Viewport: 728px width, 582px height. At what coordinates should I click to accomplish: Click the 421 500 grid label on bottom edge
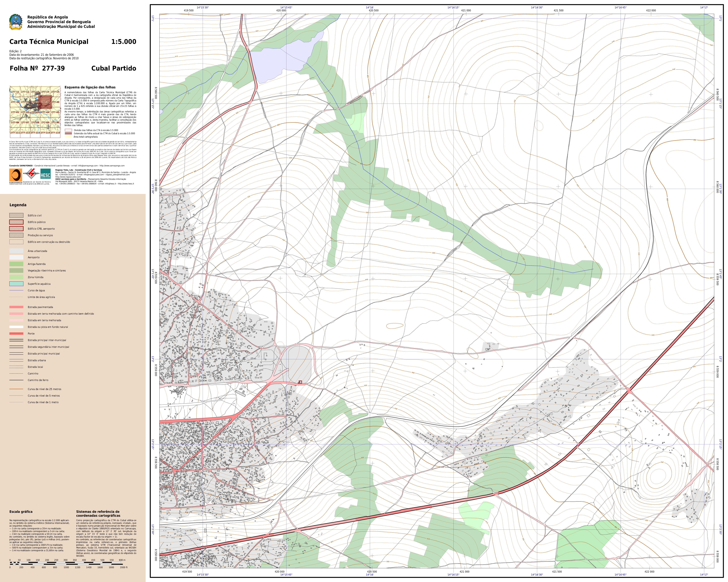coord(557,572)
